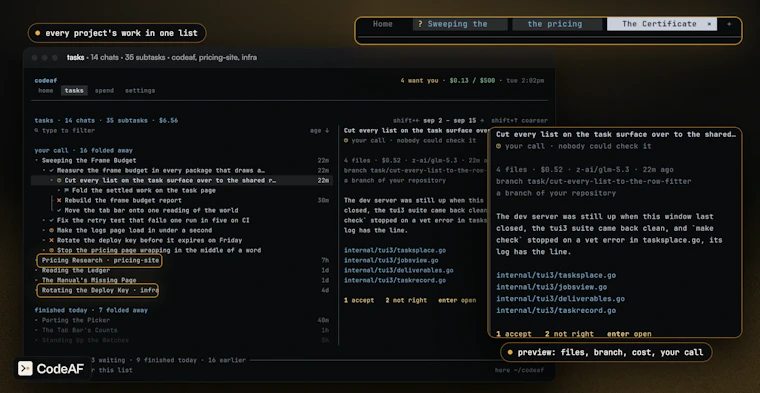Viewport: 760px width, 393px height.
Task: Click the red X icon on Rebuild the frame budget report
Action: click(59, 200)
